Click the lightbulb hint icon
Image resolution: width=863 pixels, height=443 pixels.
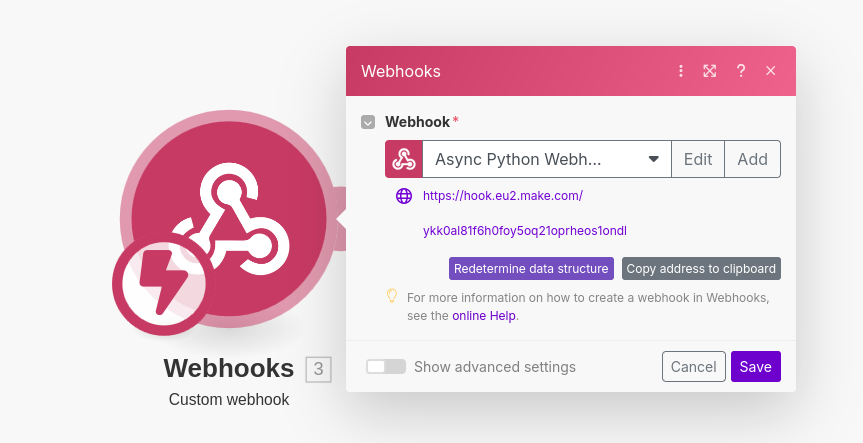pos(391,296)
